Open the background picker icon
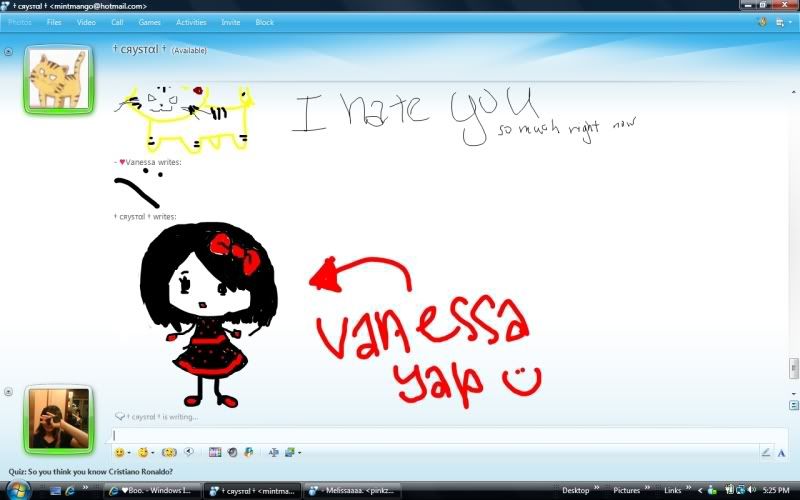 click(289, 453)
